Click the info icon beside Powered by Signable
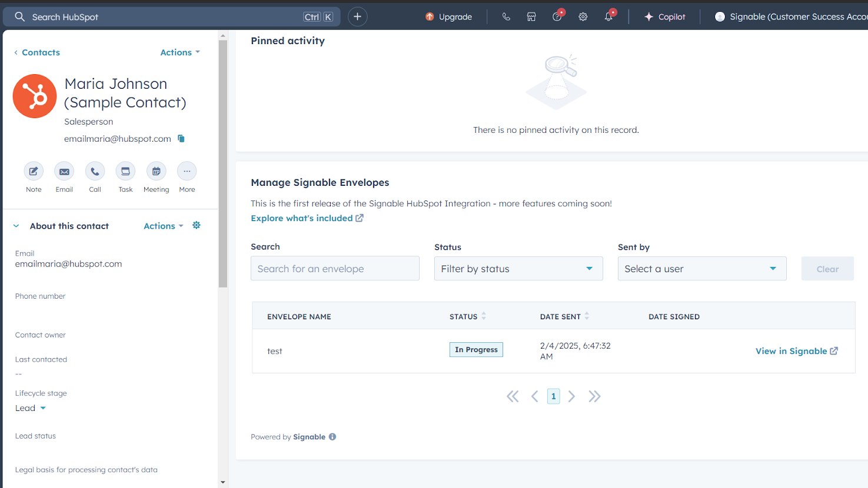Screen dimensions: 868x488 [x=332, y=437]
